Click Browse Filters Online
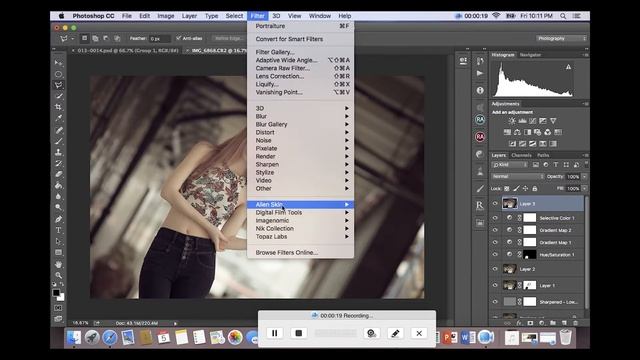The width and height of the screenshot is (640, 360). [300, 253]
